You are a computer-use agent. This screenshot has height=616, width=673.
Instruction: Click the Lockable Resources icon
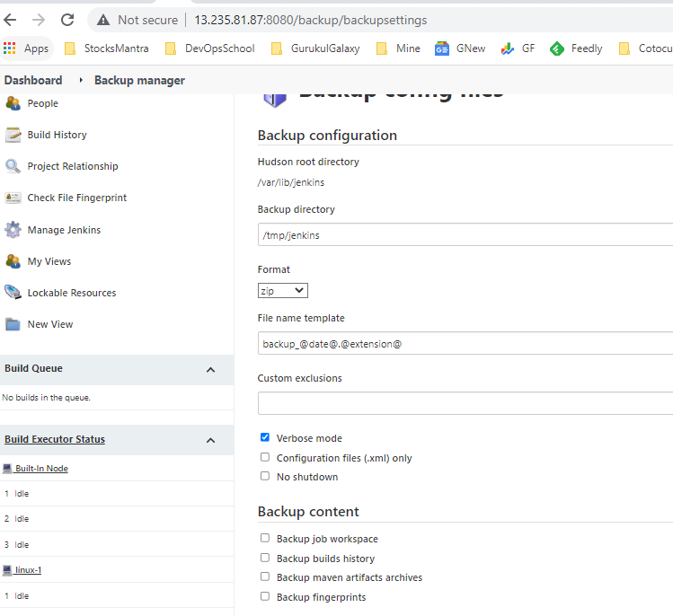[13, 293]
